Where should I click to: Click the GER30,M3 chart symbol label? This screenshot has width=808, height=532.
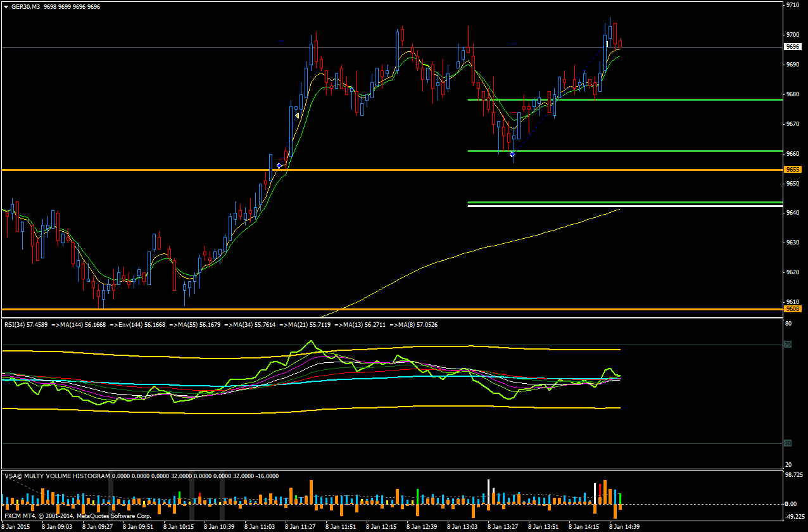(26, 6)
